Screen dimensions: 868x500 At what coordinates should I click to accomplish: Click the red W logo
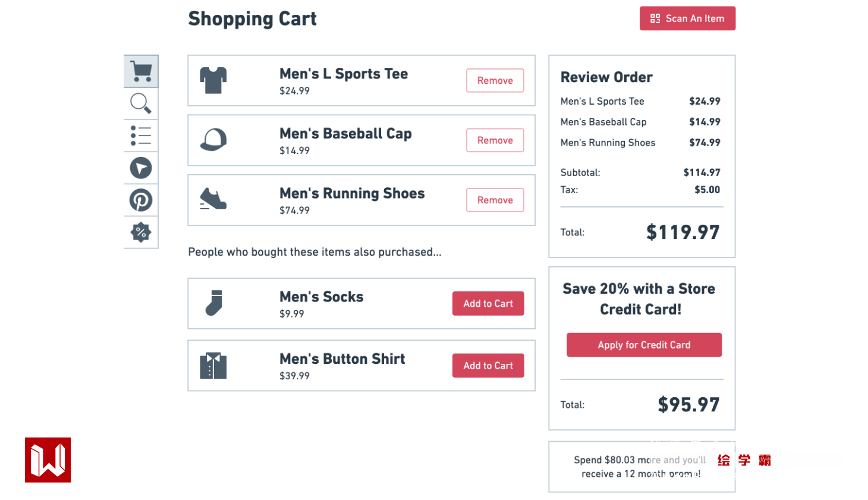pyautogui.click(x=48, y=460)
